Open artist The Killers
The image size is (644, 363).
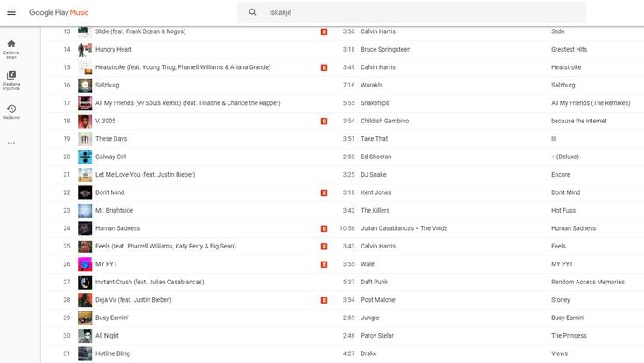375,210
